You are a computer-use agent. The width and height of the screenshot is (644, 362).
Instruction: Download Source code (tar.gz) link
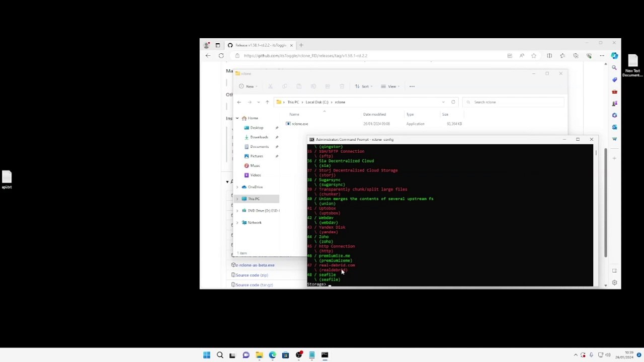coord(254,285)
